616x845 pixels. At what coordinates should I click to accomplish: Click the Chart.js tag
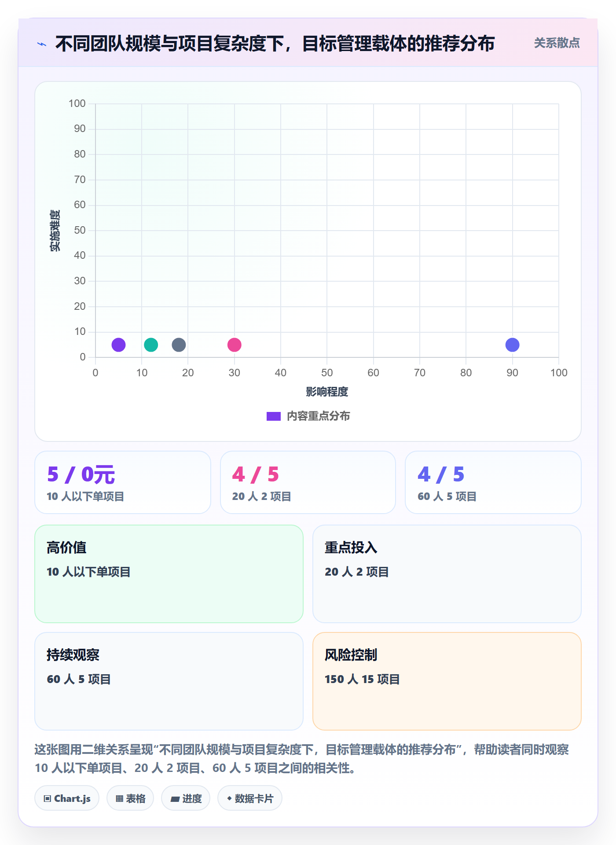[x=67, y=798]
